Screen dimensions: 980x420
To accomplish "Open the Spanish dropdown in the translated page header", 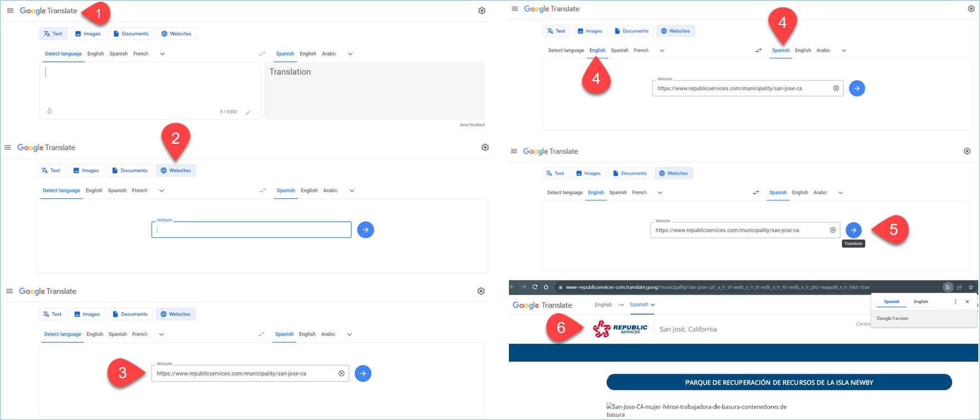I will pyautogui.click(x=642, y=305).
